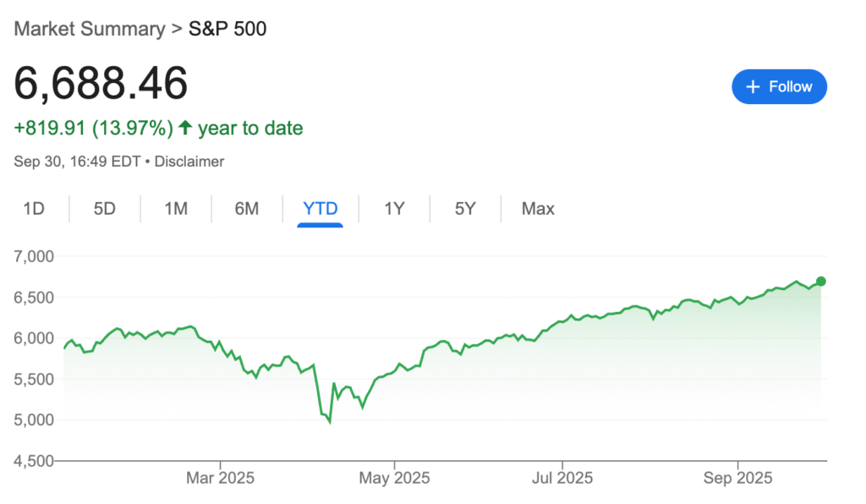Click the S&P 500 breadcrumb title
Image resolution: width=866 pixels, height=504 pixels.
click(227, 29)
